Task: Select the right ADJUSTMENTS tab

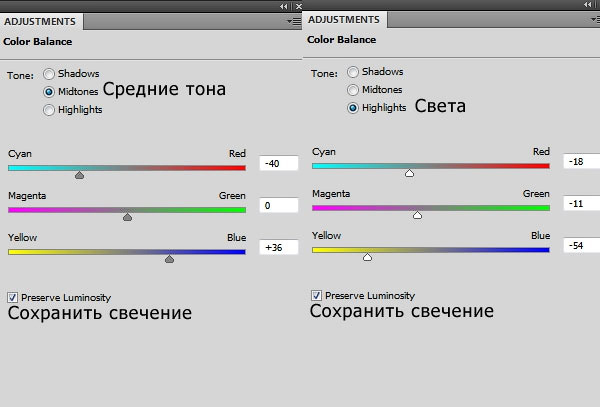Action: pyautogui.click(x=344, y=20)
